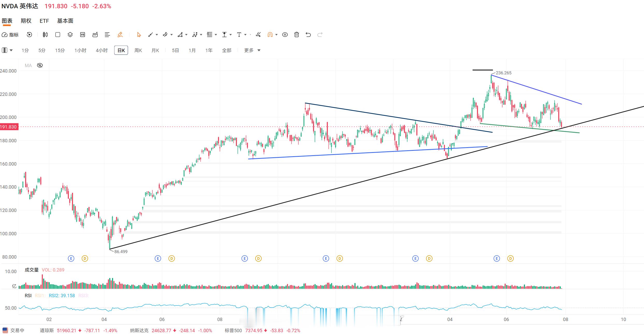Switch to the 15分 timeframe
The width and height of the screenshot is (644, 334).
[60, 50]
